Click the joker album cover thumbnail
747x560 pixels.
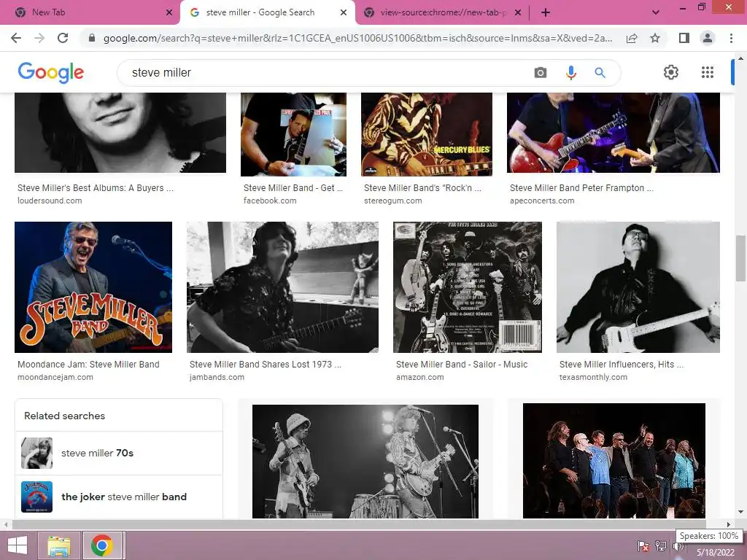[x=36, y=497]
